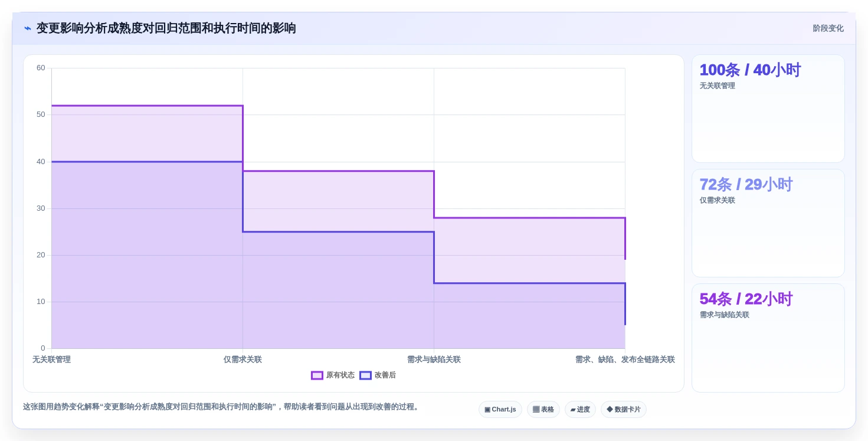Click the 阶段变化 label in header
The image size is (868, 441).
click(x=828, y=28)
